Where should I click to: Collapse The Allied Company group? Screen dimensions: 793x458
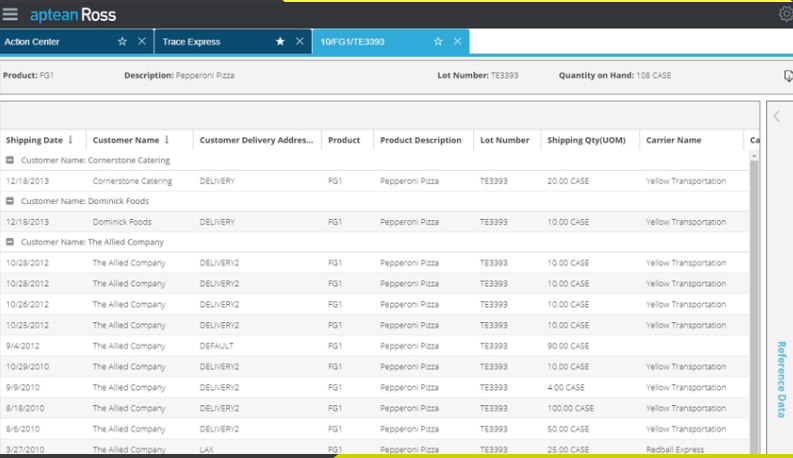10,242
